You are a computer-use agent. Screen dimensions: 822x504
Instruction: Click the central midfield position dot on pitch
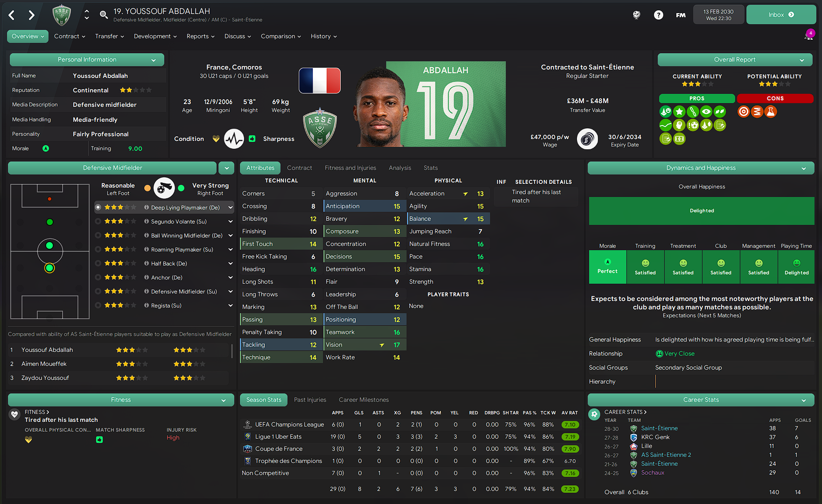[x=49, y=245]
